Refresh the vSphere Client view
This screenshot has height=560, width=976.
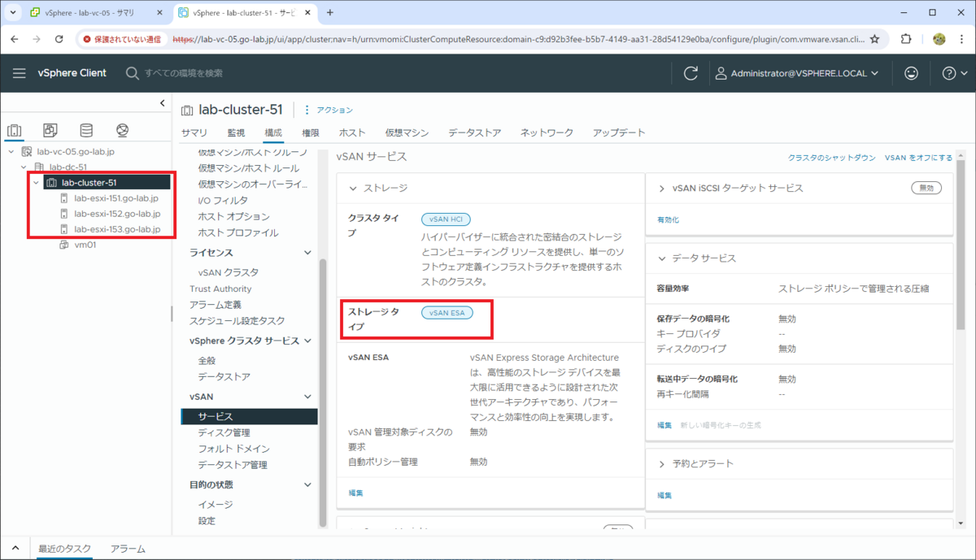(691, 73)
